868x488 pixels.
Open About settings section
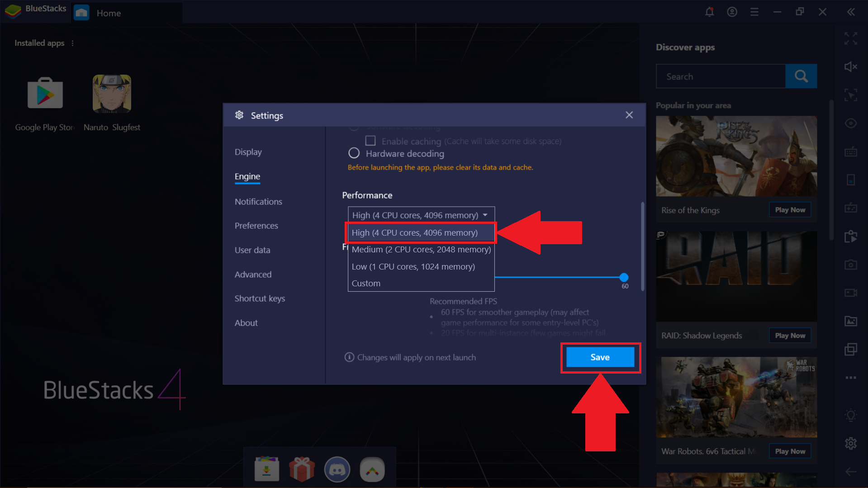(246, 323)
